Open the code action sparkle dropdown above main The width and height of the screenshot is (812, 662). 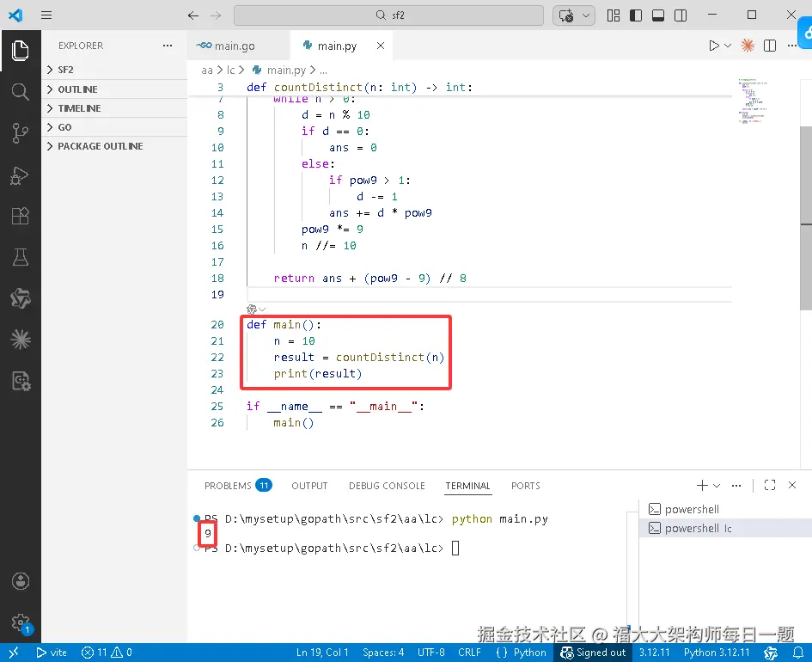(256, 310)
